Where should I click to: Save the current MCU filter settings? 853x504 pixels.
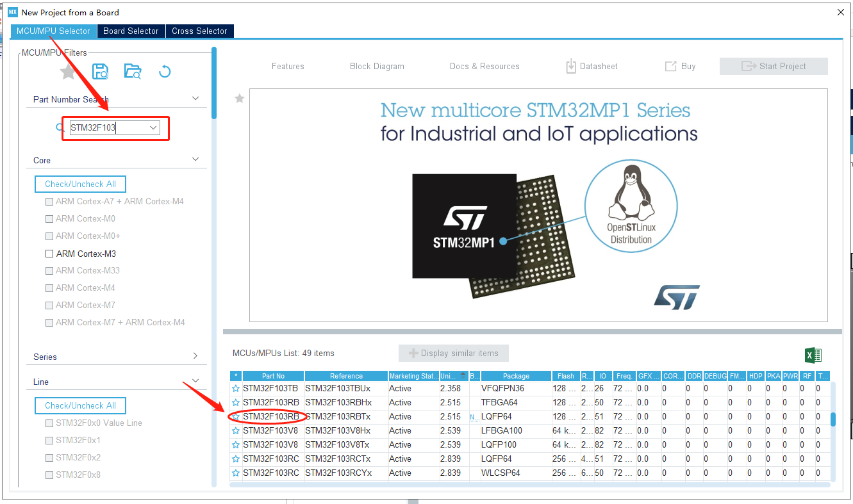[x=100, y=71]
